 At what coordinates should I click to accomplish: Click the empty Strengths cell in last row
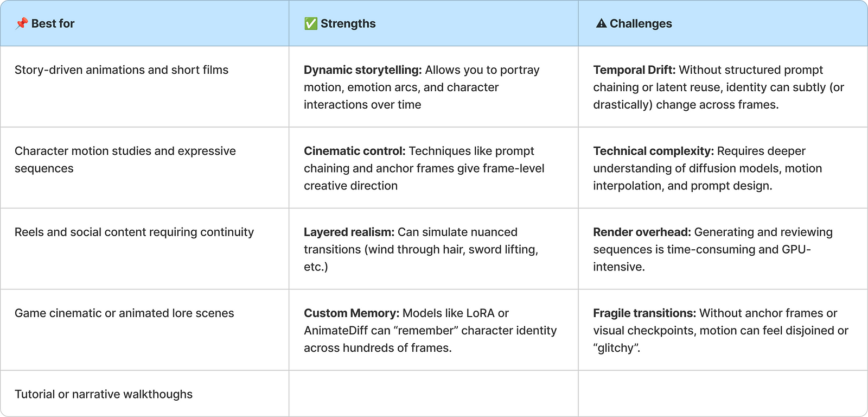coord(433,394)
